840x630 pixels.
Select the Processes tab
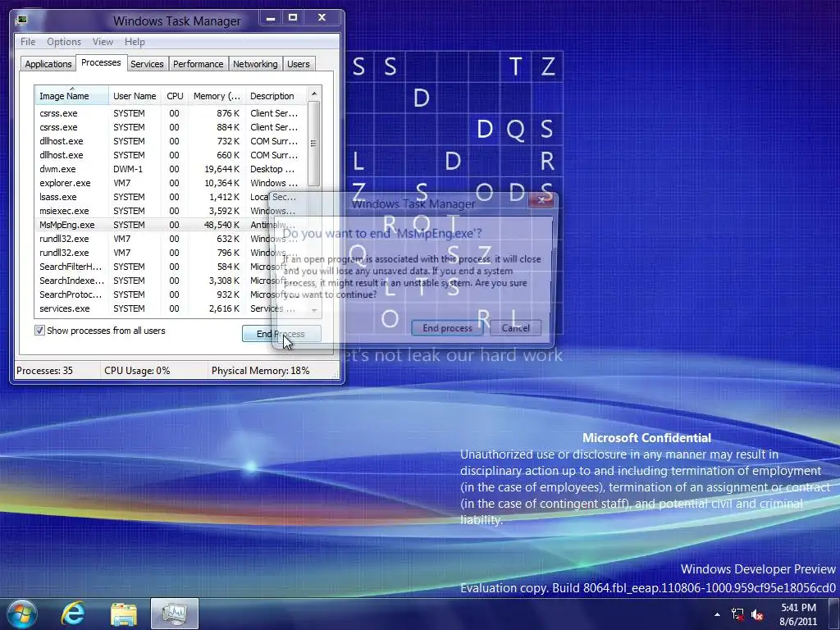[x=101, y=62]
